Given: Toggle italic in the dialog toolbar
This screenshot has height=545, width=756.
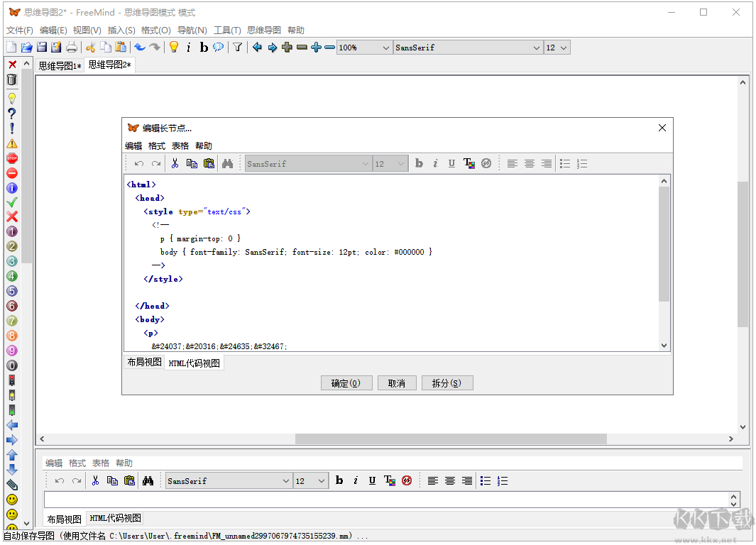Looking at the screenshot, I should [x=435, y=163].
